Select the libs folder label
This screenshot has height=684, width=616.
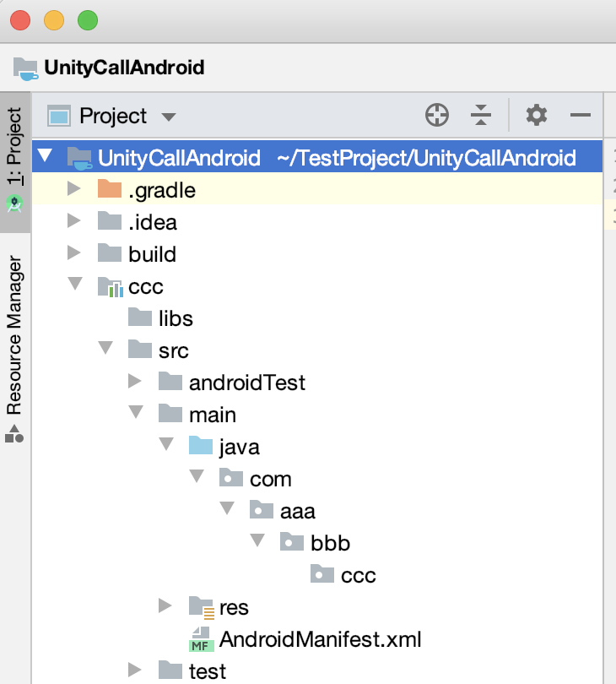point(176,318)
